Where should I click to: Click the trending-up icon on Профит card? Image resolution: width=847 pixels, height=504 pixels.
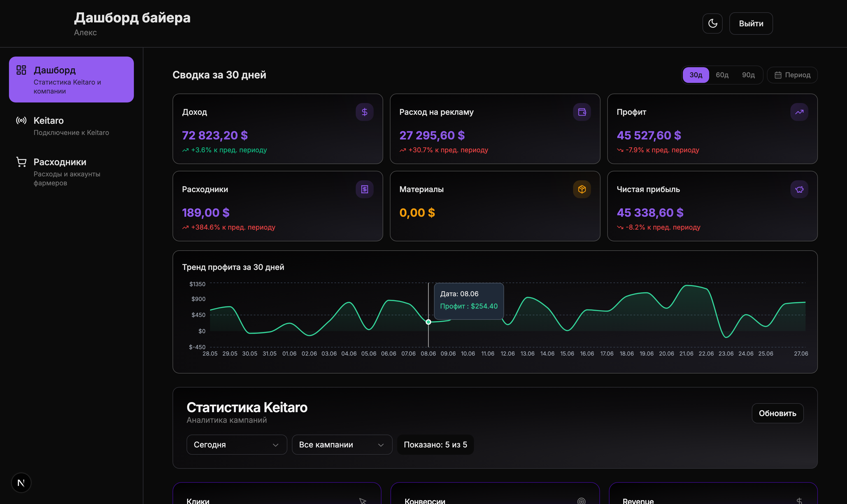(799, 112)
